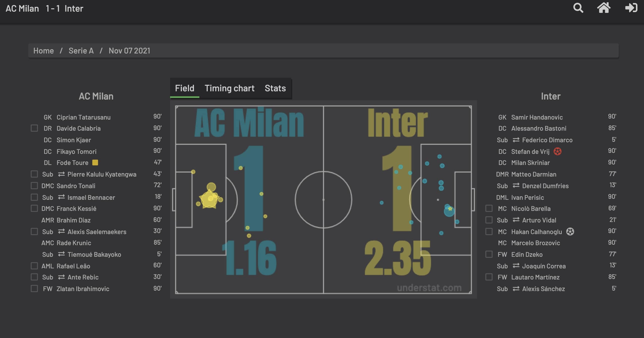The width and height of the screenshot is (644, 338).
Task: Click the Serie A breadcrumb link
Action: pyautogui.click(x=81, y=50)
